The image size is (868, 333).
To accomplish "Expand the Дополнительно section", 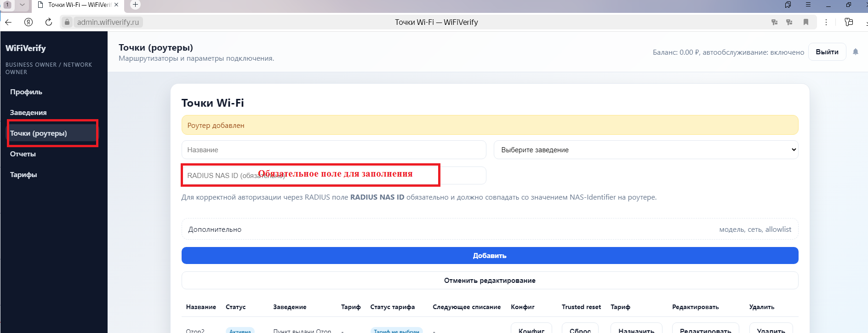I will [x=490, y=229].
